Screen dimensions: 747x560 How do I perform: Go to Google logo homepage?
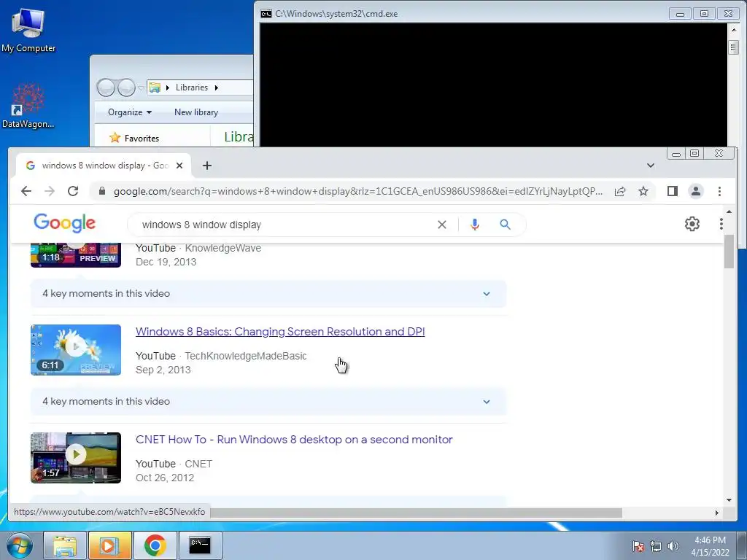(65, 223)
